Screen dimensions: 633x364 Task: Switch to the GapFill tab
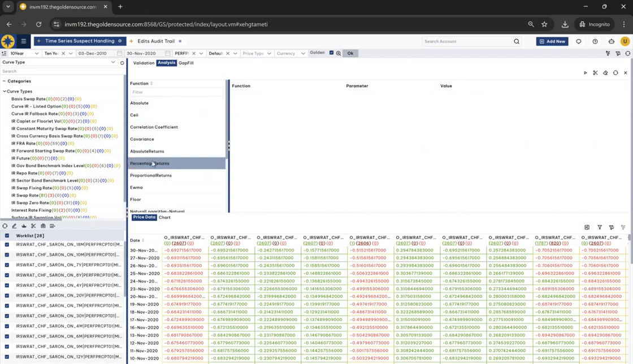click(186, 63)
